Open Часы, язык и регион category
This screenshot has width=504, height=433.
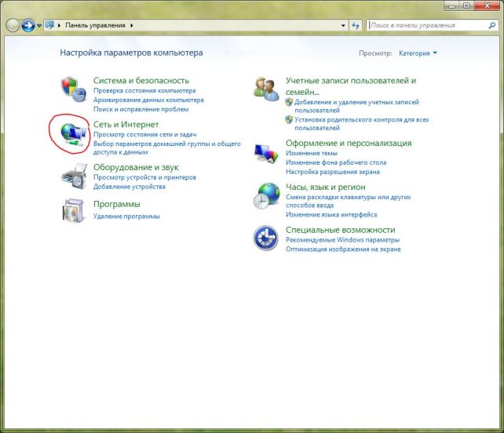pyautogui.click(x=325, y=187)
